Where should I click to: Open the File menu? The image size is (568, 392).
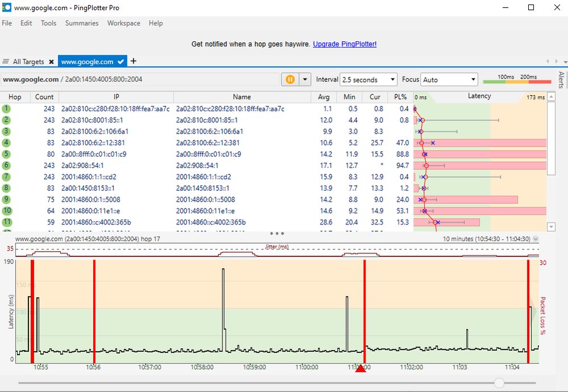click(x=7, y=23)
